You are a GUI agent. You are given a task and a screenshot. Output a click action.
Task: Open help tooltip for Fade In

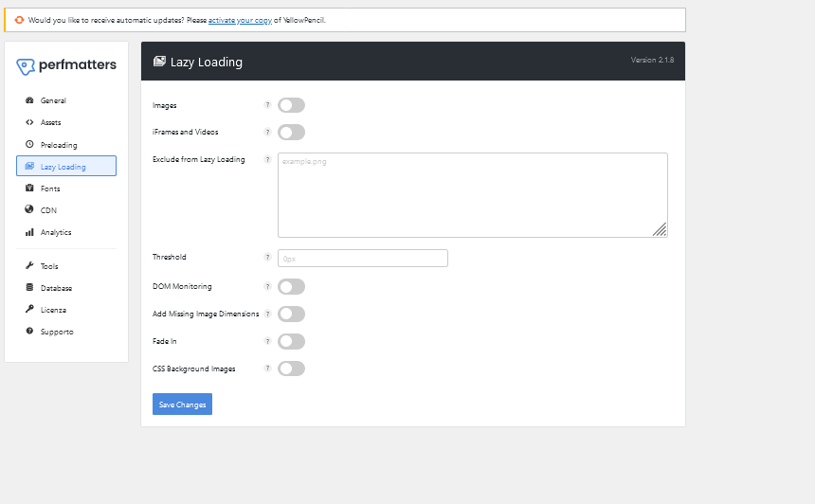click(x=267, y=341)
